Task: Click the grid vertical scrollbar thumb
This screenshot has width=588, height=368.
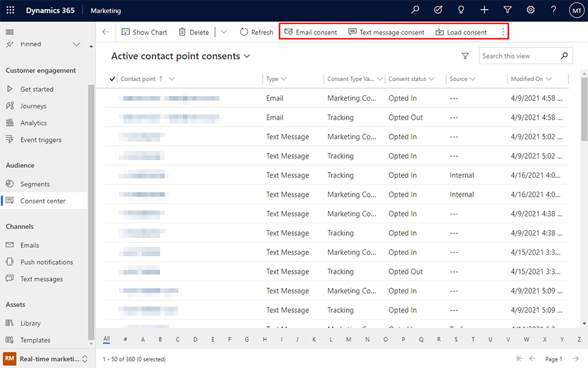Action: 584,109
